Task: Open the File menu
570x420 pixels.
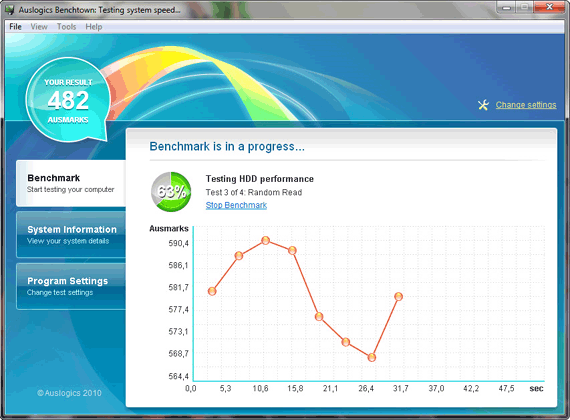Action: pyautogui.click(x=15, y=27)
